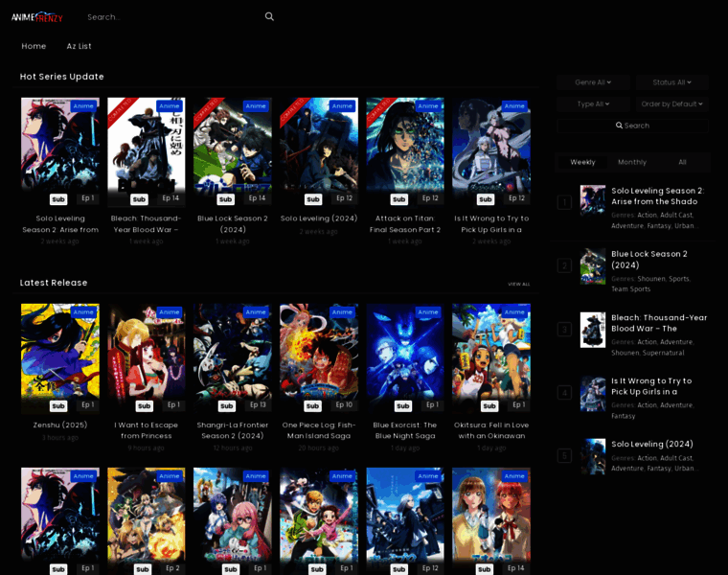
Task: Open the Status All dropdown
Action: [671, 82]
